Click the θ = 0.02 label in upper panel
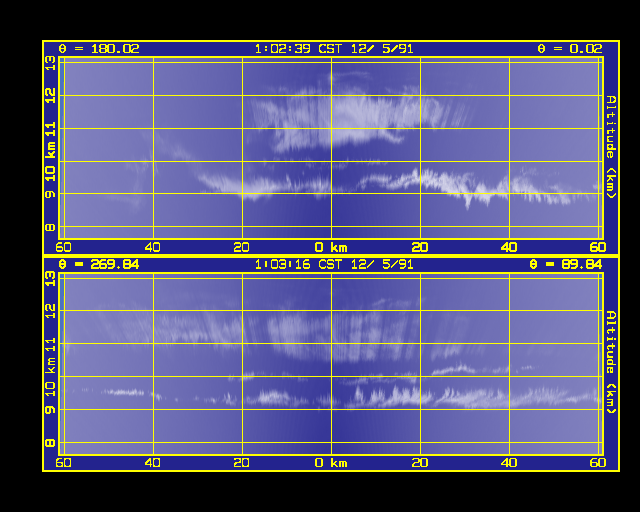 570,49
